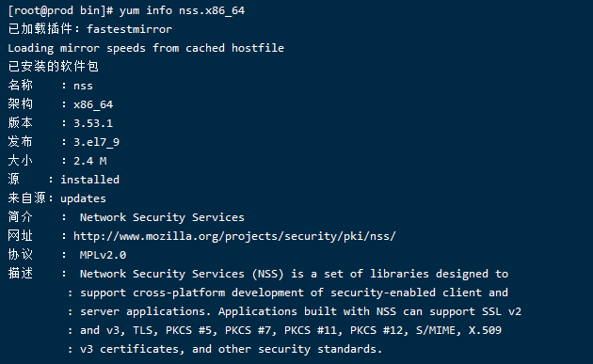Click the v3 certificates text on the last line
This screenshot has height=364, width=593.
(129, 349)
